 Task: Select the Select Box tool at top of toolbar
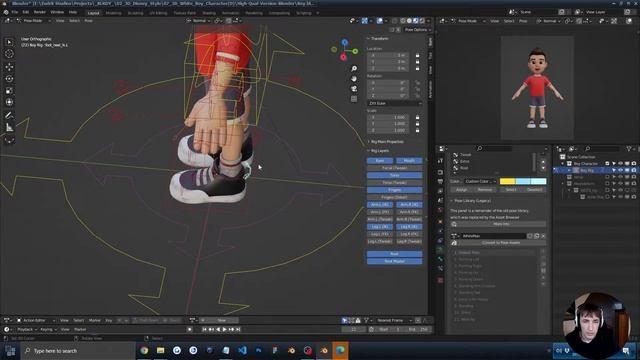tap(9, 42)
